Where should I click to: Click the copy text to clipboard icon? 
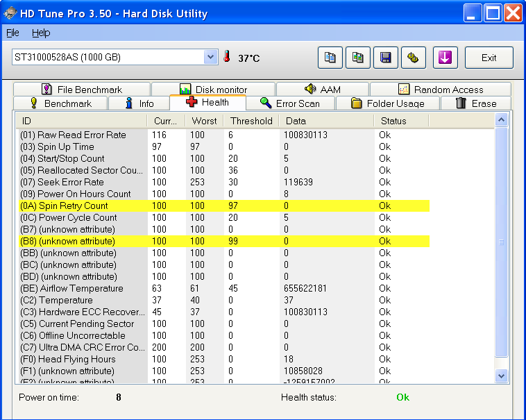330,58
